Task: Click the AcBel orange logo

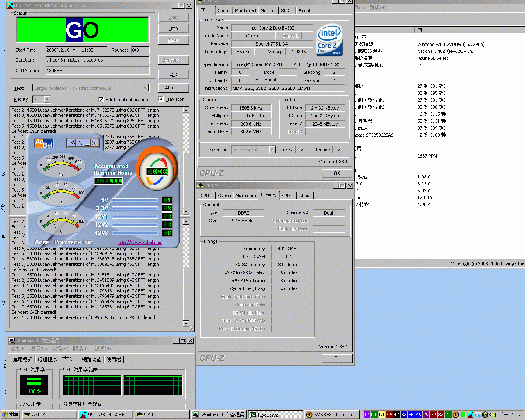Action: coord(44,143)
